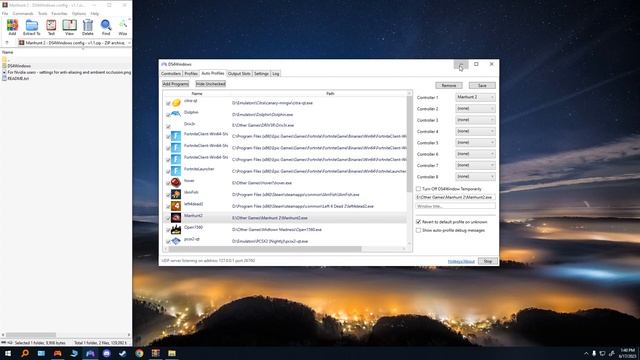Click the Test icon in WinRAR toolbar
Viewport: 640px width, 360px height.
tap(51, 27)
